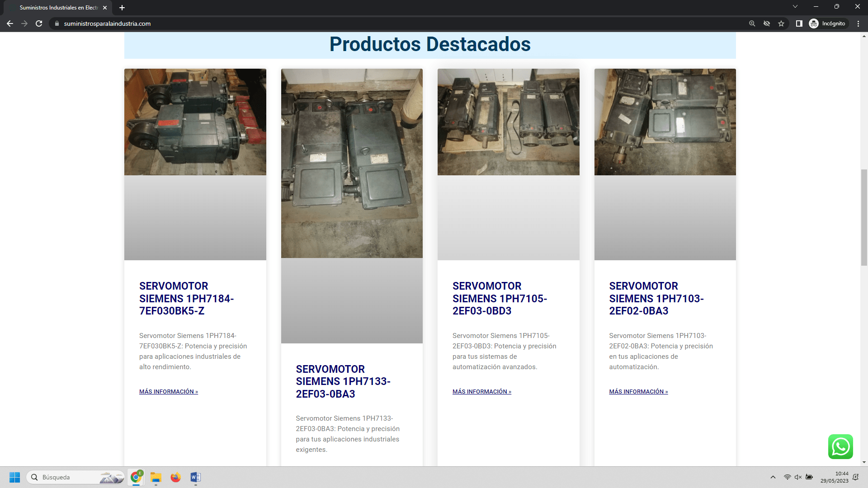The image size is (868, 488).
Task: Select the Suministros Industriales tab
Action: [x=58, y=8]
